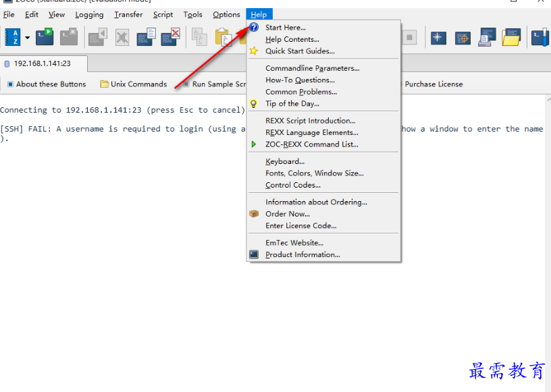This screenshot has height=392, width=551.
Task: Click the Product Information terminal icon
Action: point(254,254)
